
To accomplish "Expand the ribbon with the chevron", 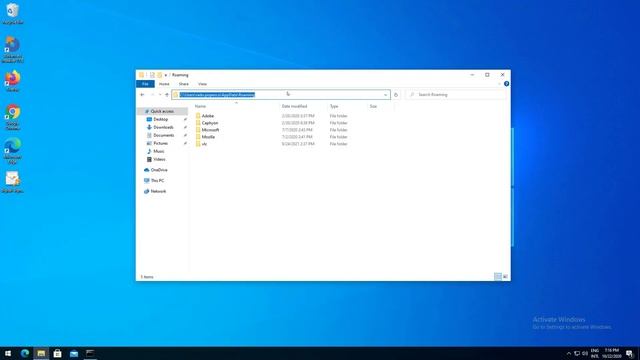I will click(x=499, y=84).
